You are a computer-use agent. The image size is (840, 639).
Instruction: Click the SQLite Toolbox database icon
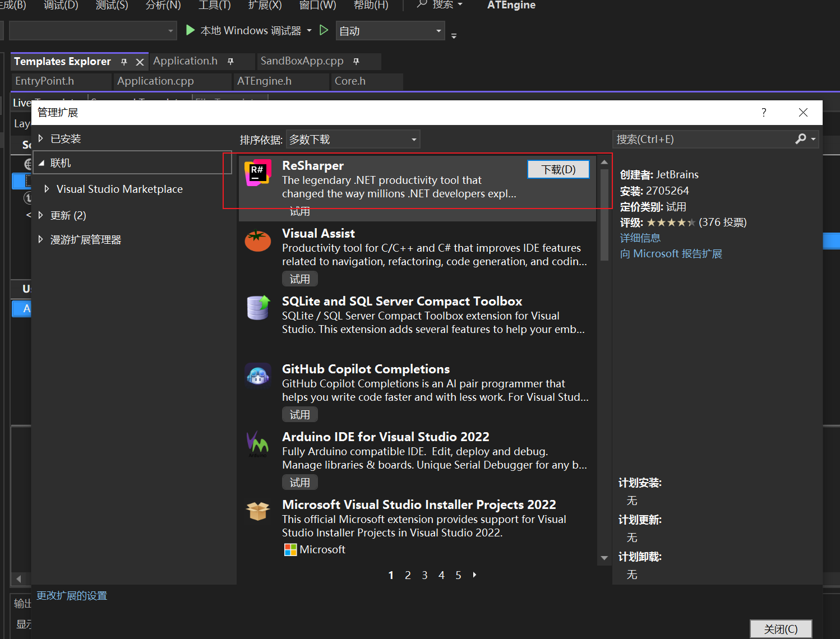click(x=258, y=308)
